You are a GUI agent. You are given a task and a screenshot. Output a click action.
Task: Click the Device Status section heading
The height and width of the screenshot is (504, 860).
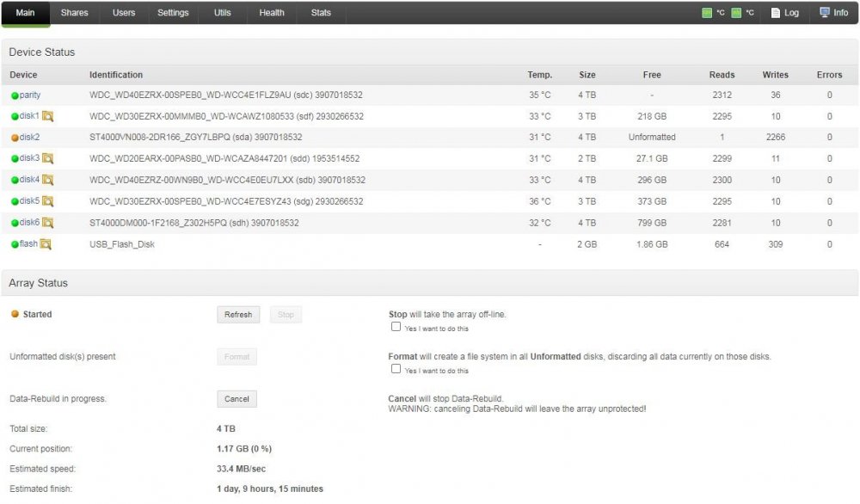pos(41,52)
